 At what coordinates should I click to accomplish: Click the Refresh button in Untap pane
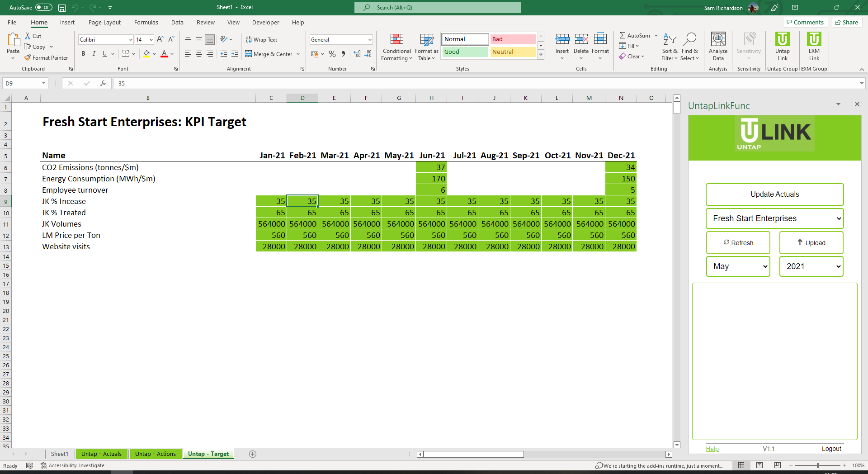coord(738,243)
